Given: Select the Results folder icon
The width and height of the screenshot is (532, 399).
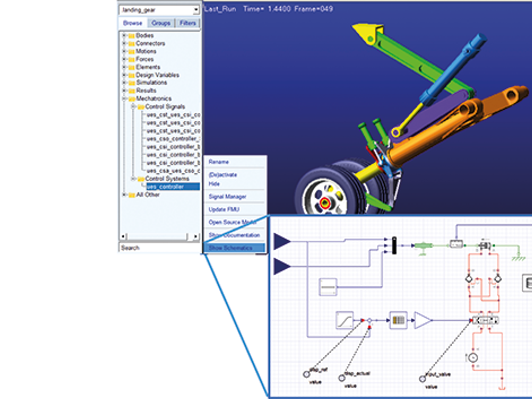Looking at the screenshot, I should click(x=131, y=91).
